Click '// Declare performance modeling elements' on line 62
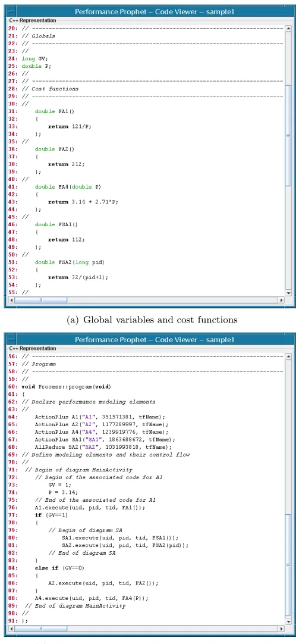The height and width of the screenshot is (644, 296). pyautogui.click(x=89, y=402)
